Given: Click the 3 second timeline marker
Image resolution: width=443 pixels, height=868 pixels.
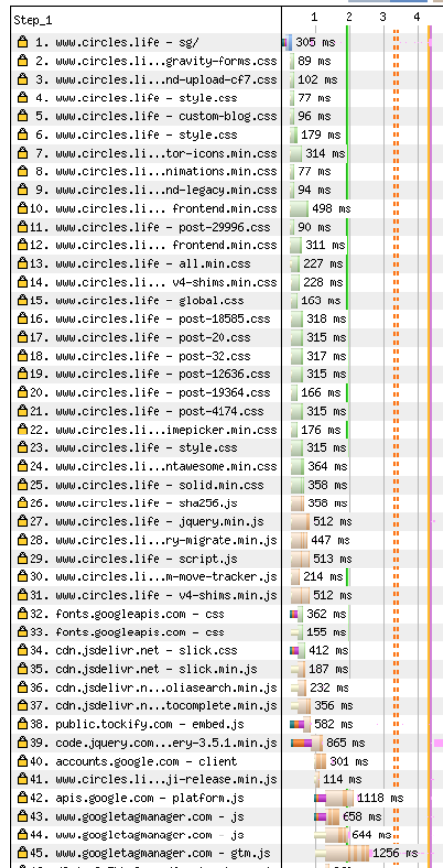Looking at the screenshot, I should (x=383, y=17).
